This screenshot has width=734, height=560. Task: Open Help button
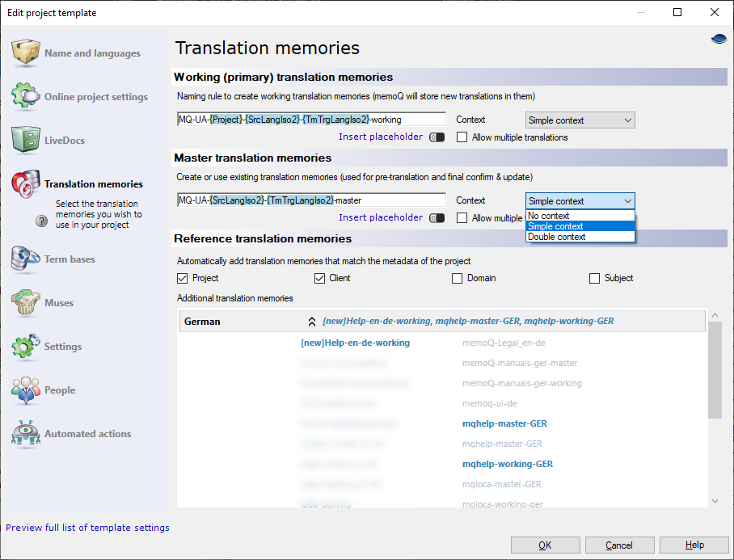pos(694,545)
